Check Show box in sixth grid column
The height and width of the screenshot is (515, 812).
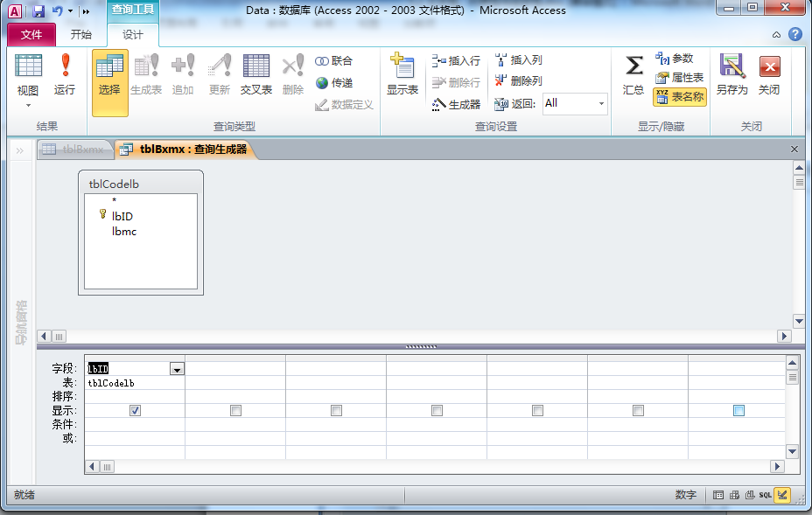click(x=638, y=410)
